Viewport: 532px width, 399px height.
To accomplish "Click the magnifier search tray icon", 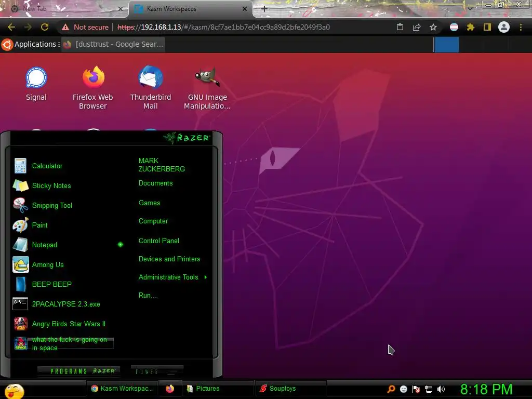I will (391, 389).
